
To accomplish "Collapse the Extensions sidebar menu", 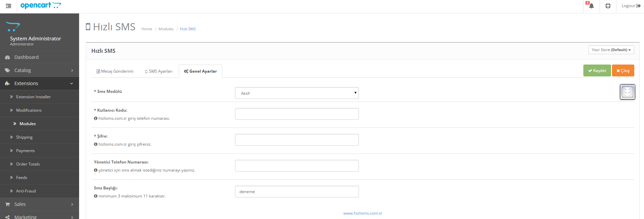I will [x=26, y=83].
